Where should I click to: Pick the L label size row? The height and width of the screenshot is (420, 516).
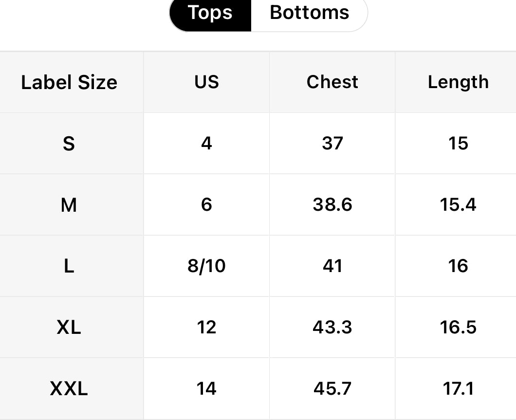point(69,266)
